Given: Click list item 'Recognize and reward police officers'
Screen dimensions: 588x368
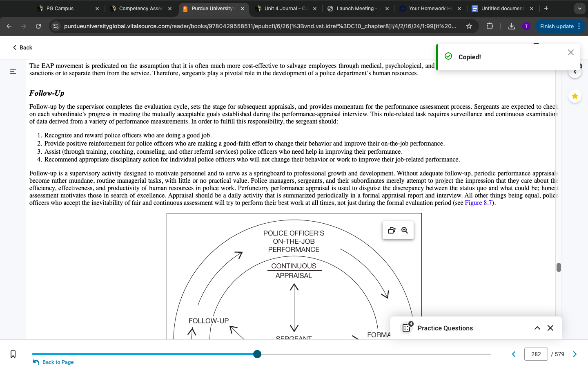Looking at the screenshot, I should [128, 135].
